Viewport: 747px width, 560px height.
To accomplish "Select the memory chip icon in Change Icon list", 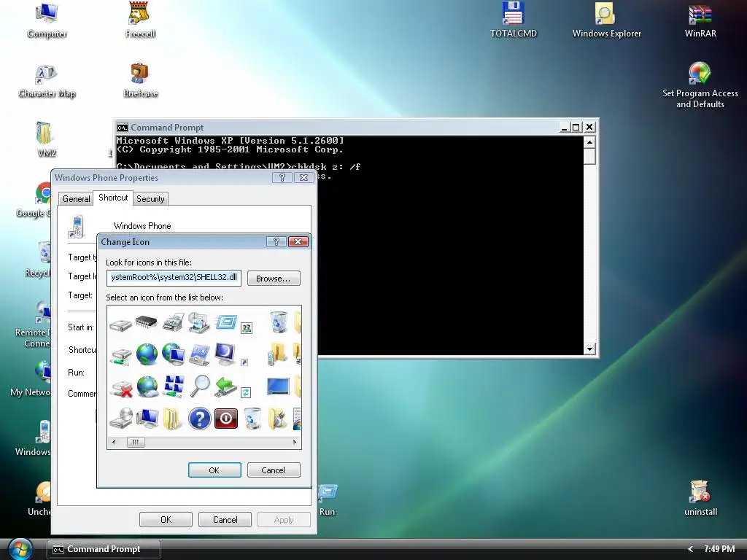I will coord(146,322).
